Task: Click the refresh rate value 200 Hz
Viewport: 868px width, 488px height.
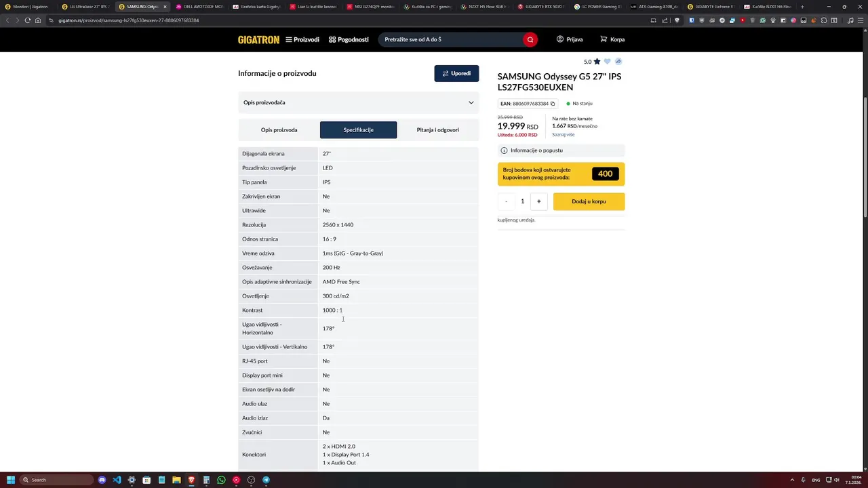Action: (x=331, y=268)
